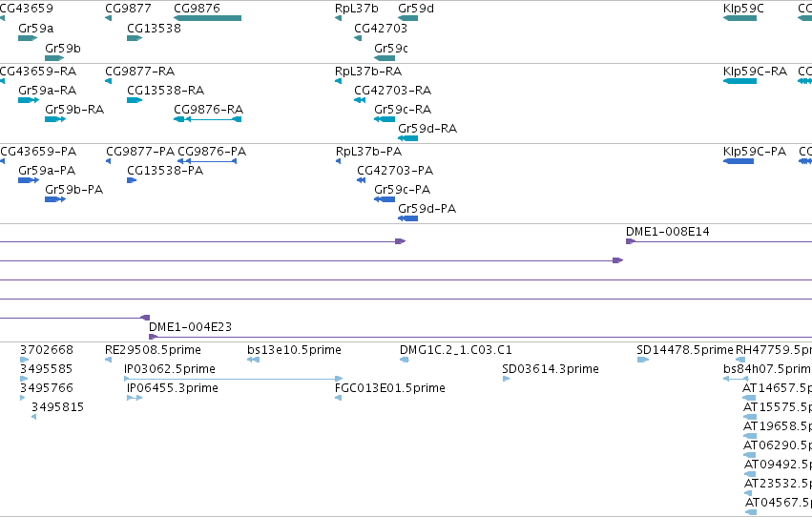The height and width of the screenshot is (517, 812).
Task: Click the Gr59d-RA transcript glyph
Action: 408,138
